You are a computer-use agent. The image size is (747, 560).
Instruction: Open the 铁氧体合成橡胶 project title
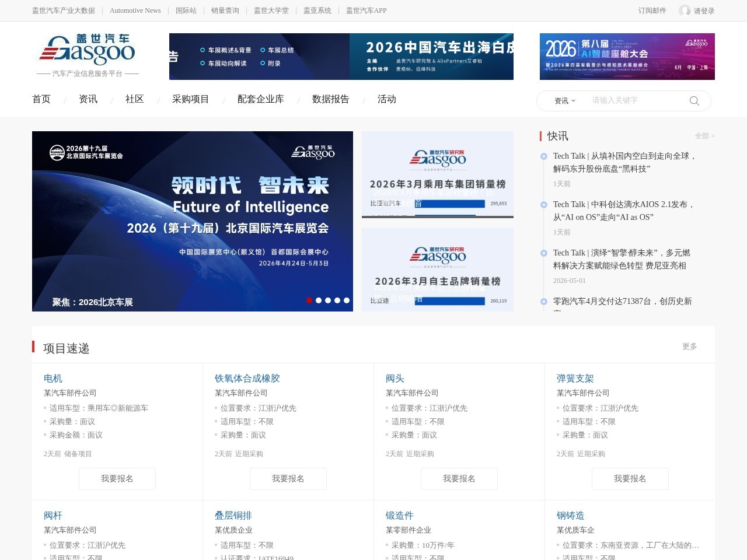click(x=247, y=379)
